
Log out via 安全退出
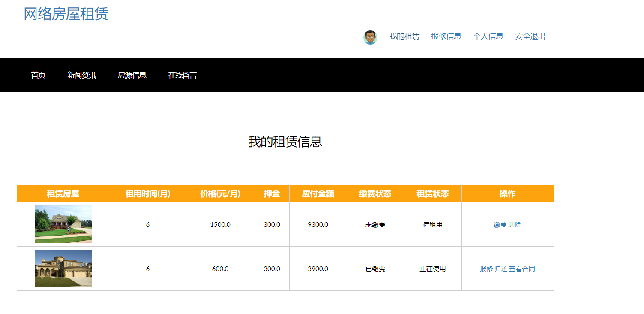tap(530, 36)
